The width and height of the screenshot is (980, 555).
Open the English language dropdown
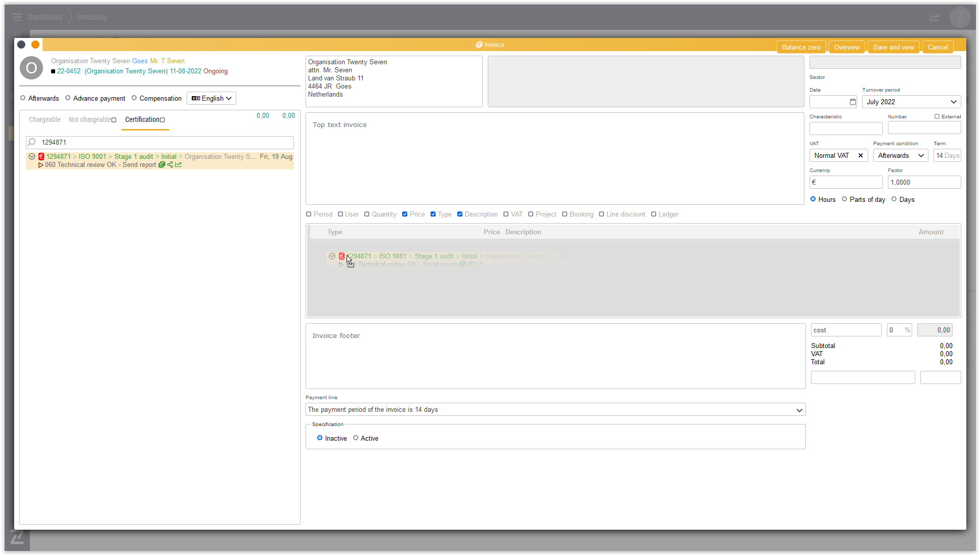coord(211,99)
